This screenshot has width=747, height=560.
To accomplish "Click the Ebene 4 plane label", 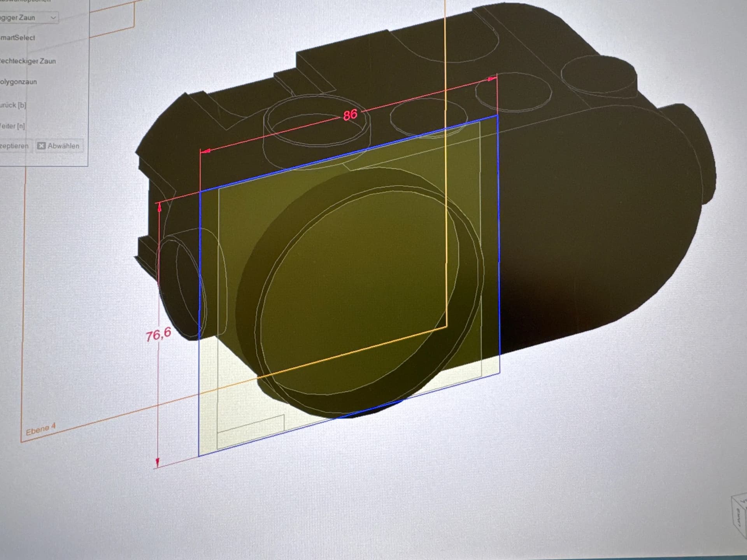I will (40, 429).
